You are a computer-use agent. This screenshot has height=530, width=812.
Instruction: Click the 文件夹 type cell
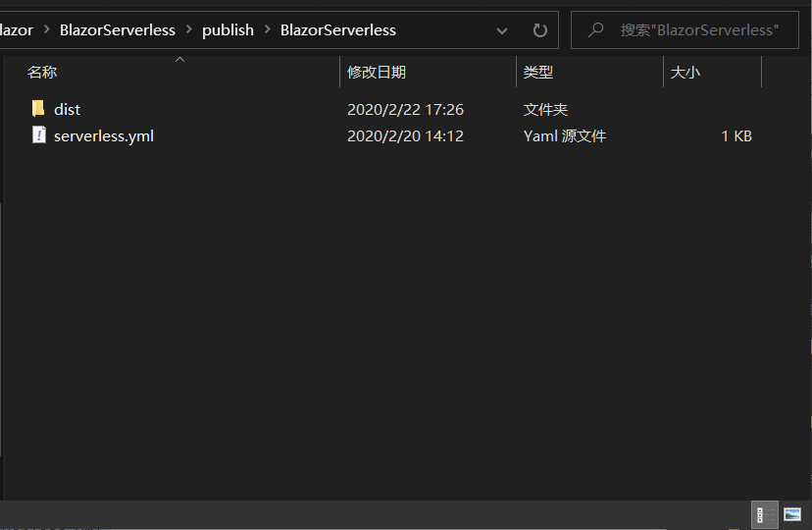pyautogui.click(x=545, y=109)
